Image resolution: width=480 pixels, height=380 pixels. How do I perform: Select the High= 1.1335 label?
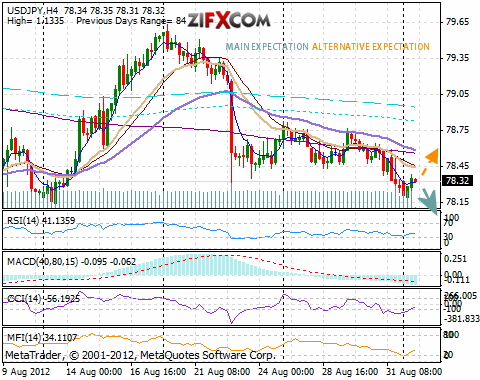[x=35, y=21]
